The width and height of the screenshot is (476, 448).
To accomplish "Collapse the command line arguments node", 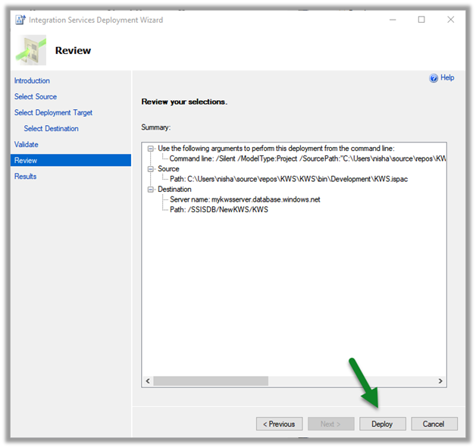I will (x=150, y=149).
